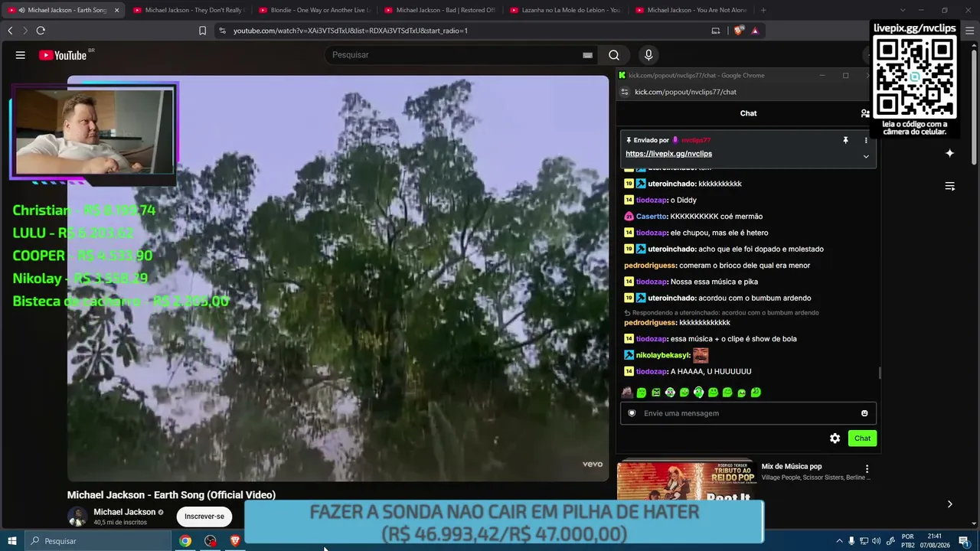980x551 pixels.
Task: Focus the Envie uma mensagem chat input
Action: click(748, 413)
